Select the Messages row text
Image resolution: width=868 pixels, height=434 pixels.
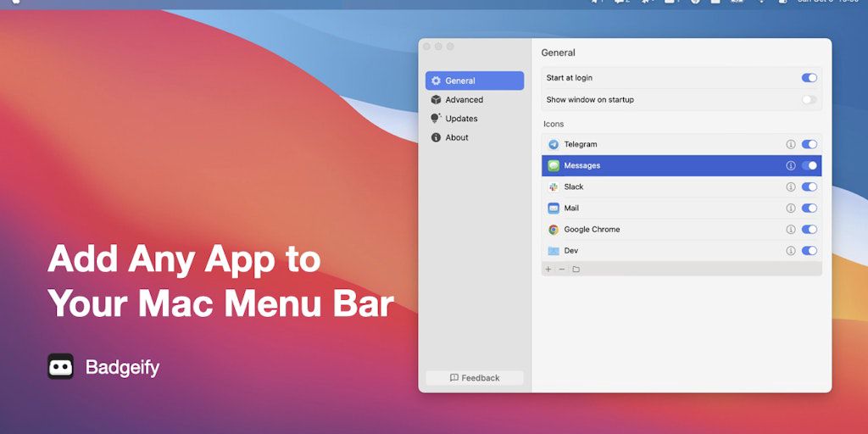(x=581, y=165)
